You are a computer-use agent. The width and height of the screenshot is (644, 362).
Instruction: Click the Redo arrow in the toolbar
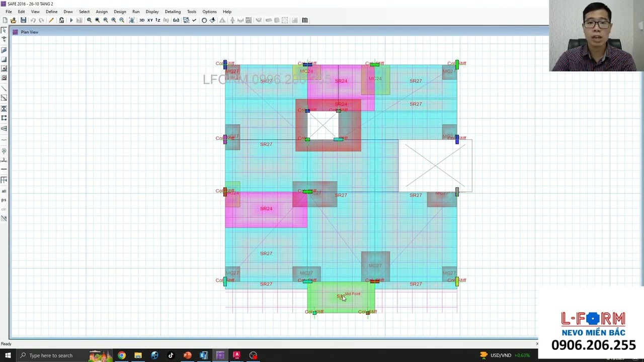pos(41,20)
